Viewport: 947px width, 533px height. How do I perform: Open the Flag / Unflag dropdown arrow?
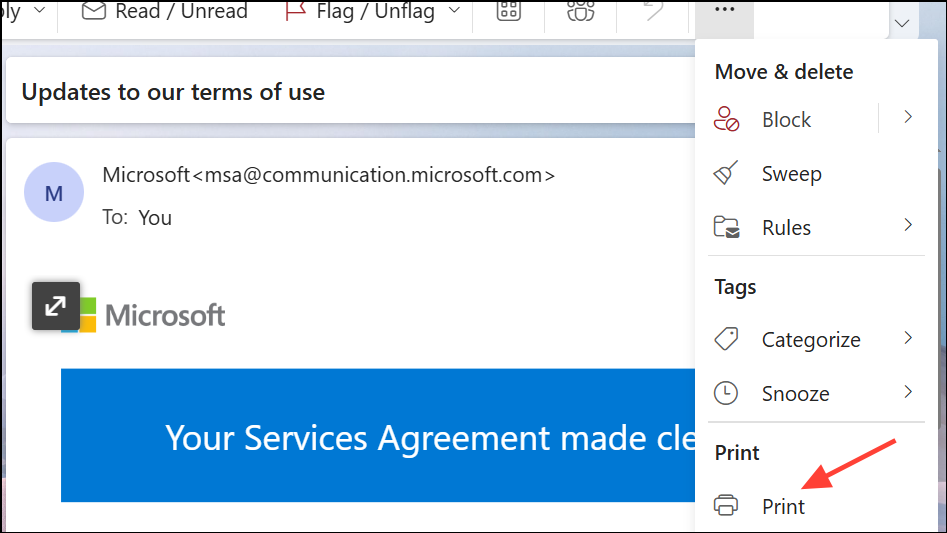click(454, 11)
